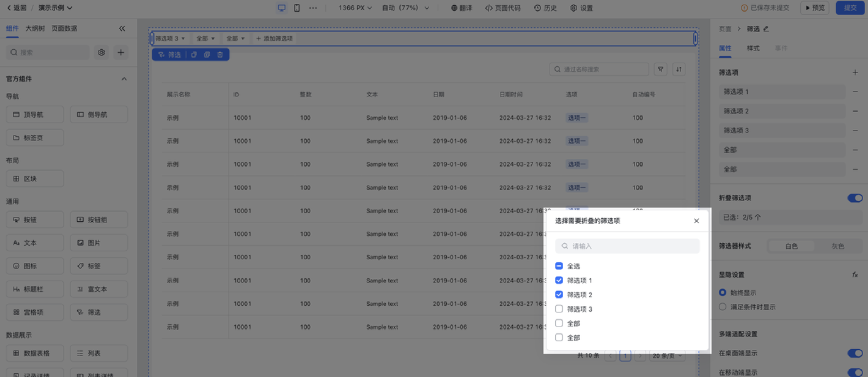Click the table filter funnel icon

pyautogui.click(x=661, y=69)
